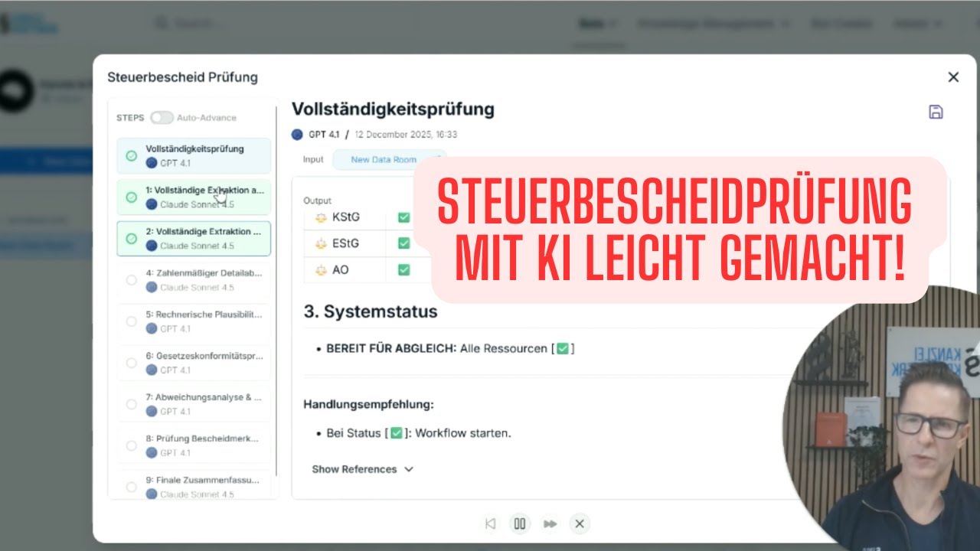Viewport: 980px width, 551px height.
Task: Click the empty status circle of step 6
Action: click(131, 363)
